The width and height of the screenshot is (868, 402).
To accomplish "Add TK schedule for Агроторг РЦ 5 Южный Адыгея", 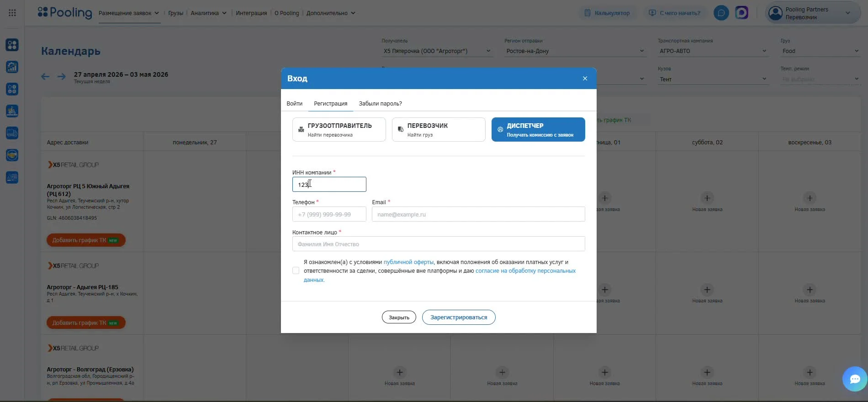I will (x=86, y=240).
